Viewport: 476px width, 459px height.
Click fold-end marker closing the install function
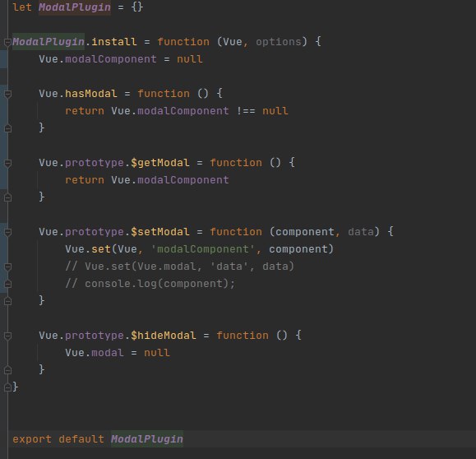click(8, 387)
